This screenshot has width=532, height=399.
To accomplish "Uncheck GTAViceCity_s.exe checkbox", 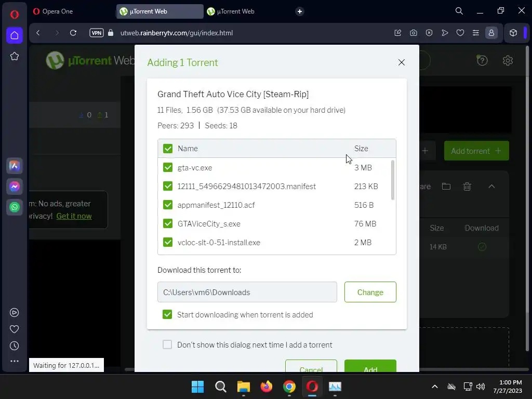I will click(x=168, y=223).
